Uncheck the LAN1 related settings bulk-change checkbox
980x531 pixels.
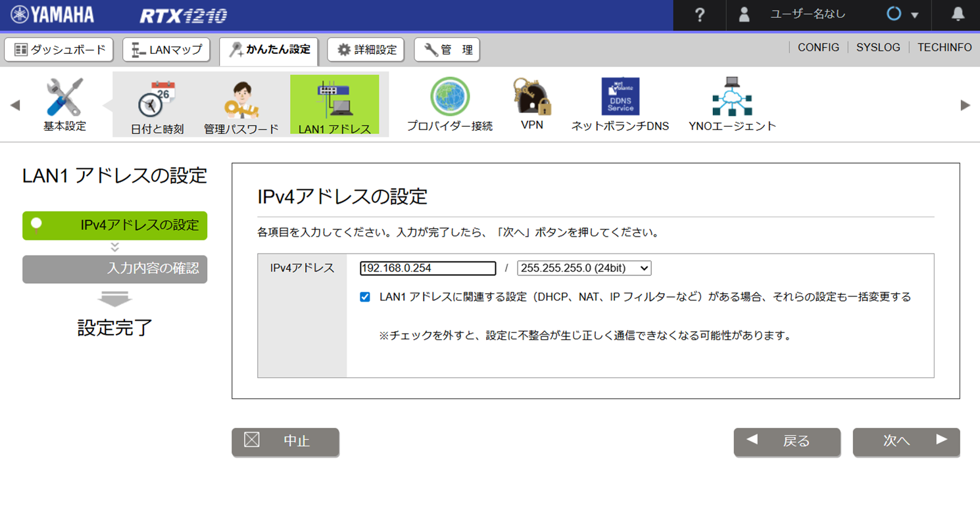click(x=366, y=296)
